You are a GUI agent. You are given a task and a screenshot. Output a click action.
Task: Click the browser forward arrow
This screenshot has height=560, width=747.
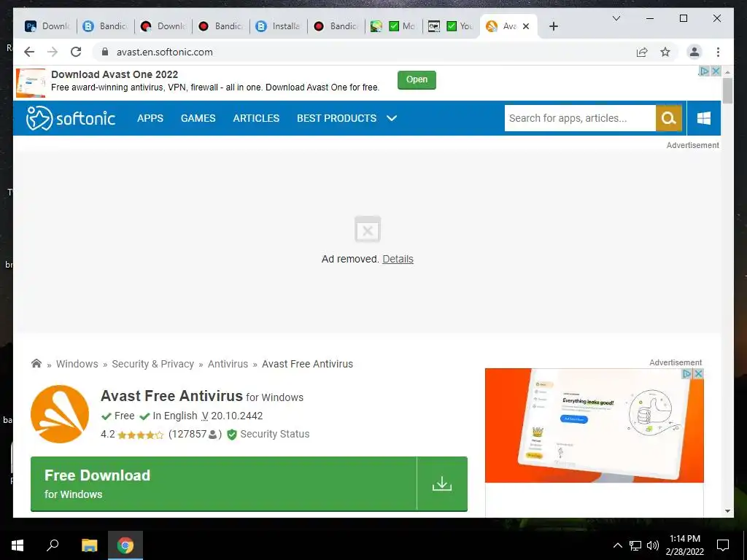pyautogui.click(x=53, y=52)
